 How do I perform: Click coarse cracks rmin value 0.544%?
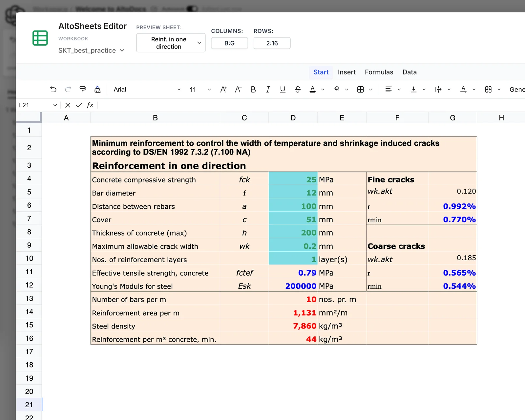tap(452, 285)
